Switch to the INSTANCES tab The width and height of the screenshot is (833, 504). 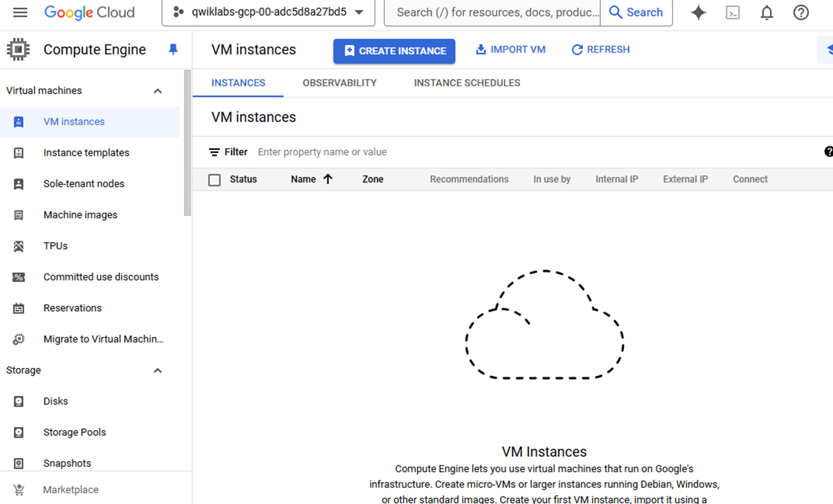click(x=238, y=83)
